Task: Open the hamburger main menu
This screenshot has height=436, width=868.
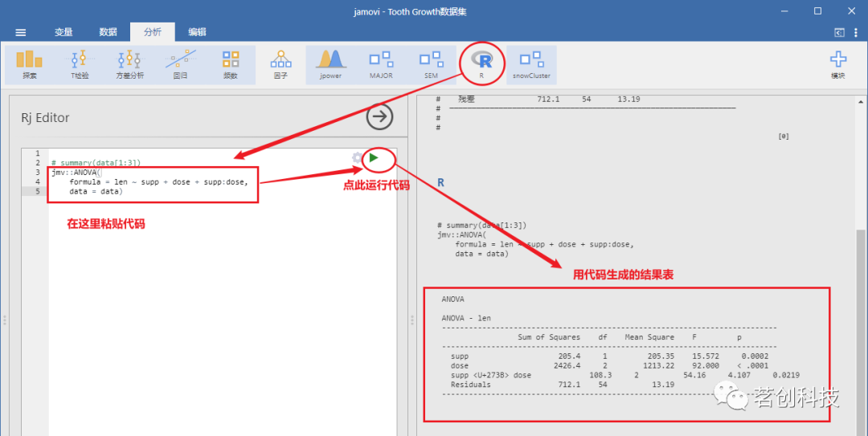Action: click(x=20, y=32)
